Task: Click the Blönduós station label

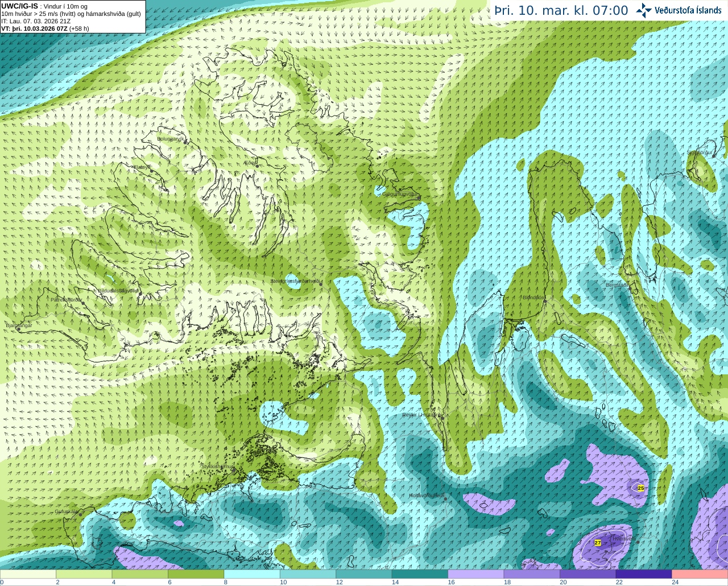Action: (x=533, y=297)
